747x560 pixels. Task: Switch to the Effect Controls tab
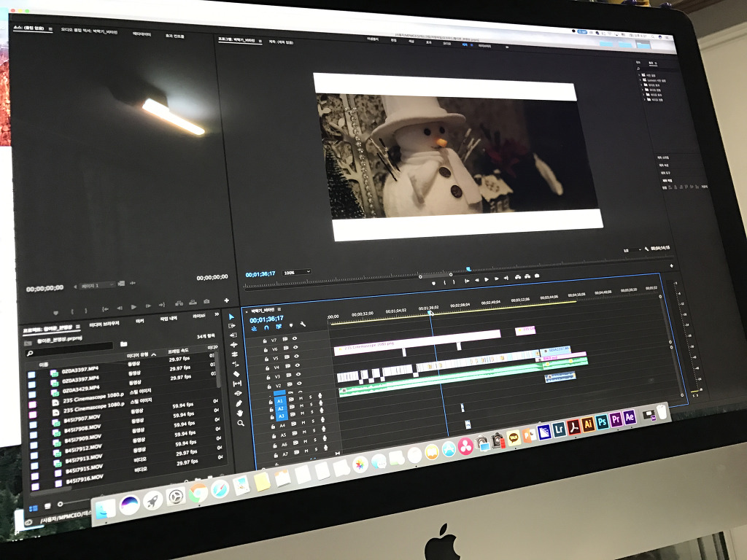[174, 36]
